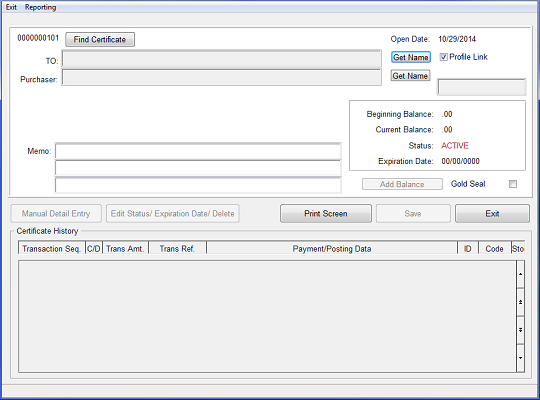
Task: Click the Purchaser name field
Action: (x=221, y=78)
